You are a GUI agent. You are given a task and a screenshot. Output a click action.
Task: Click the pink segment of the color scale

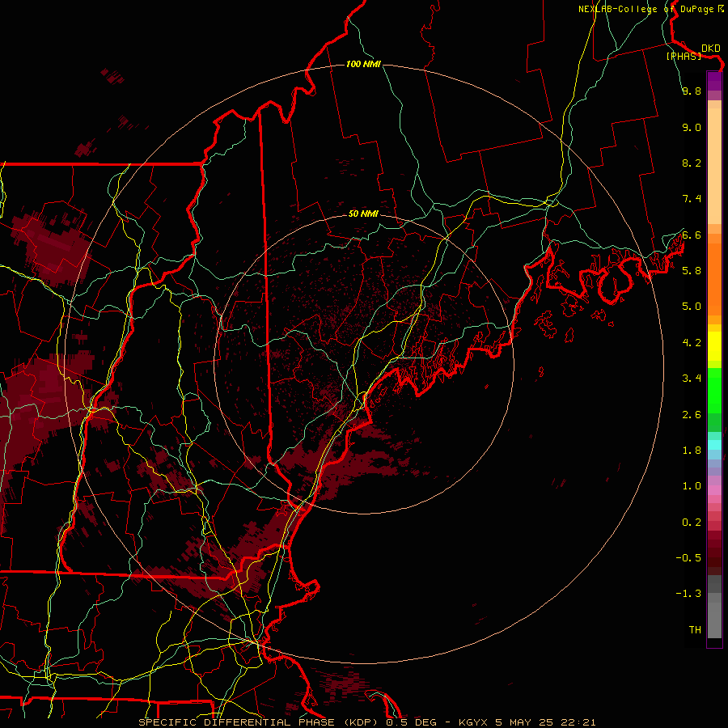[x=714, y=490]
